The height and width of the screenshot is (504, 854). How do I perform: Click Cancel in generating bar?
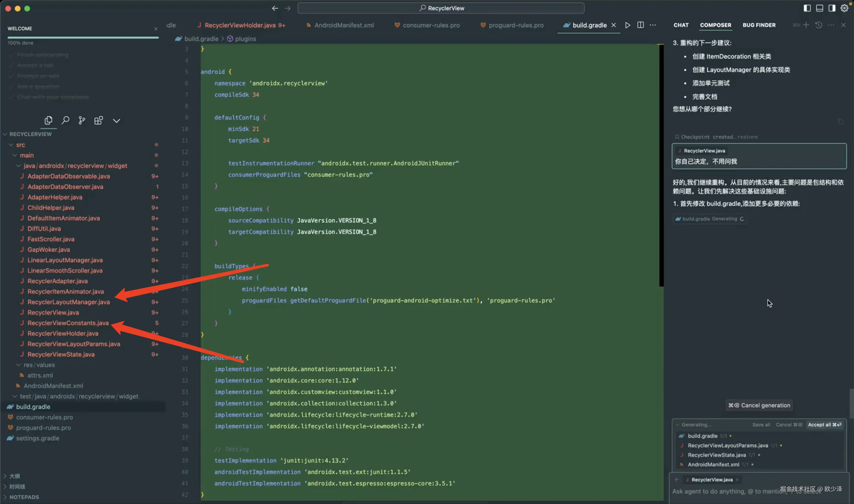point(789,424)
